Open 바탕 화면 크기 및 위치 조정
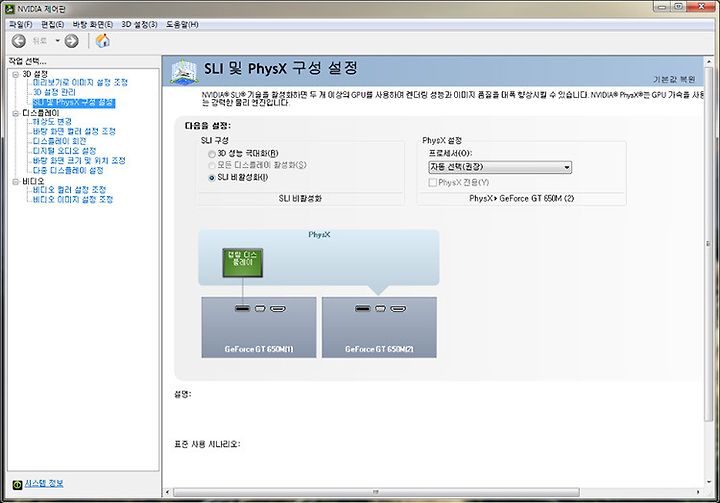 (79, 161)
